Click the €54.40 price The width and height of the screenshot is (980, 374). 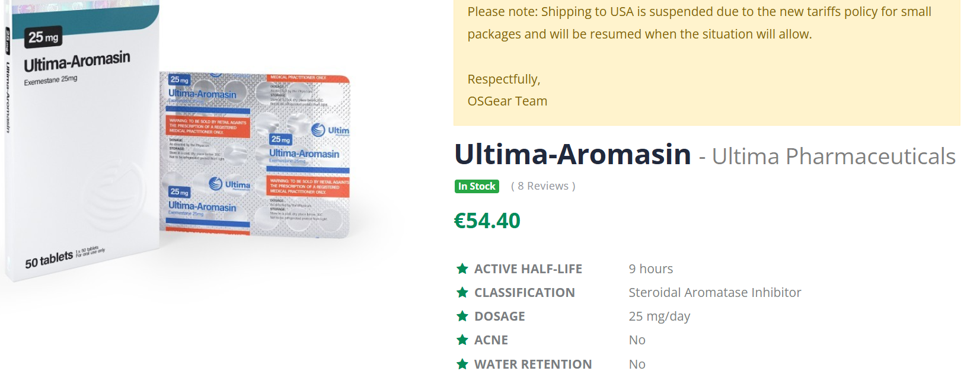(x=487, y=220)
